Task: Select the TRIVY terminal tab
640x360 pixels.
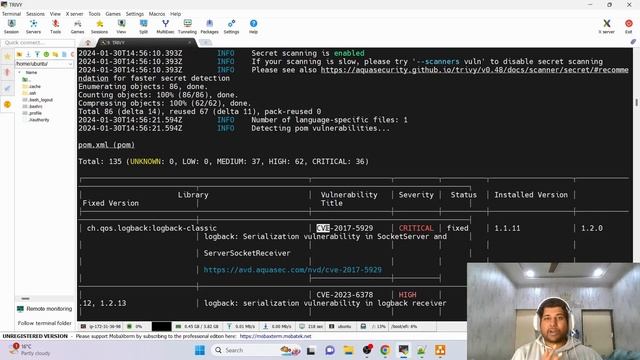Action: coord(145,42)
